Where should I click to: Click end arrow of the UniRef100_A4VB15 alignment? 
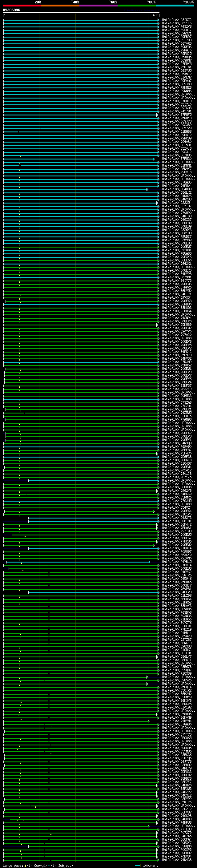(x=150, y=562)
